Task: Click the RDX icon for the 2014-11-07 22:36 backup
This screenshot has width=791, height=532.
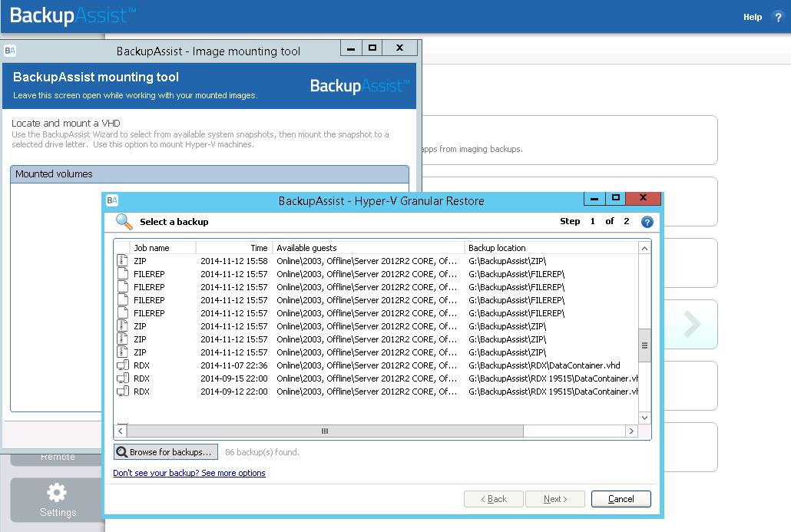Action: pos(123,365)
